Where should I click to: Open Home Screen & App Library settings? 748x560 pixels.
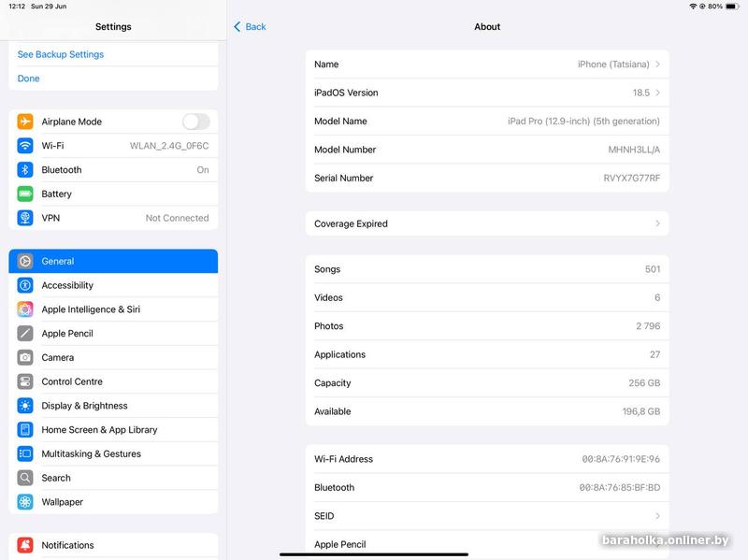pos(113,430)
